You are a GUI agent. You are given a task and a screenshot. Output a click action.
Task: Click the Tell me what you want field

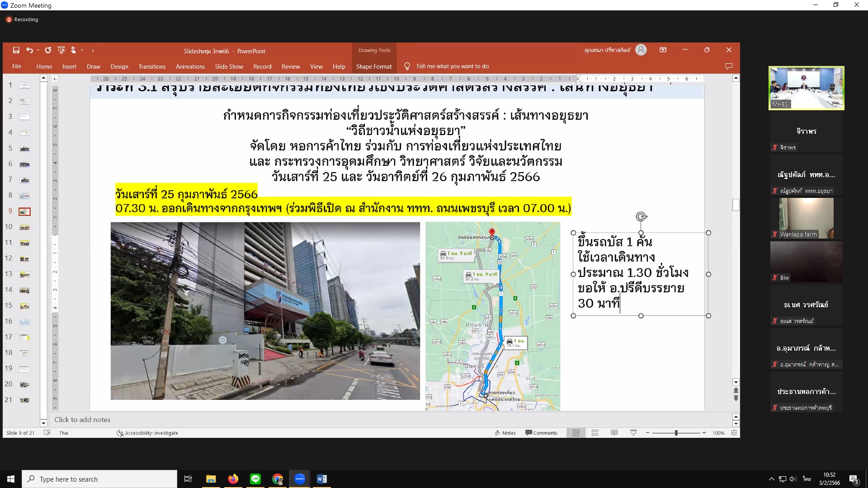[x=453, y=66]
